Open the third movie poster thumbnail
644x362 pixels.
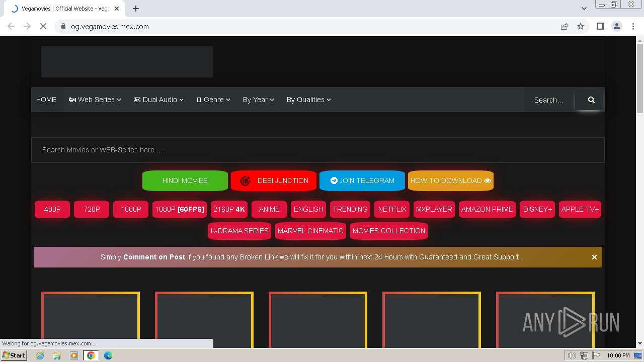point(318,320)
